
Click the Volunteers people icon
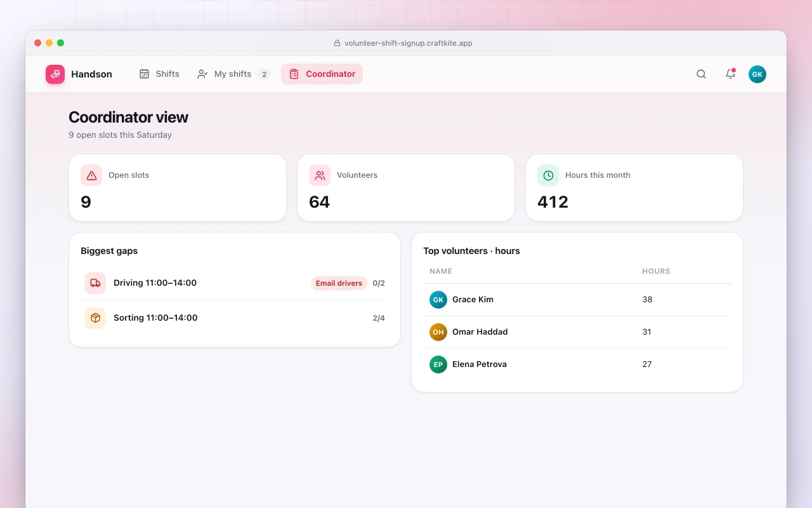tap(320, 175)
